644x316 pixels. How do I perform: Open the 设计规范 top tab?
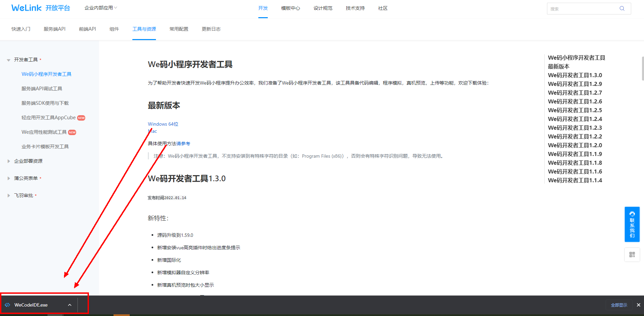point(323,8)
